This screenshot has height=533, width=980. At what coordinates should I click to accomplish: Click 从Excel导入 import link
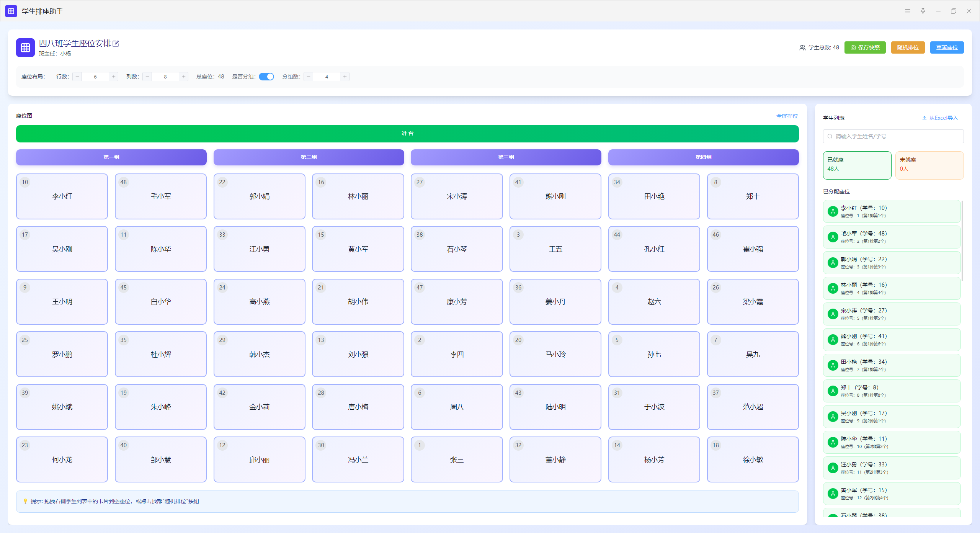click(940, 118)
